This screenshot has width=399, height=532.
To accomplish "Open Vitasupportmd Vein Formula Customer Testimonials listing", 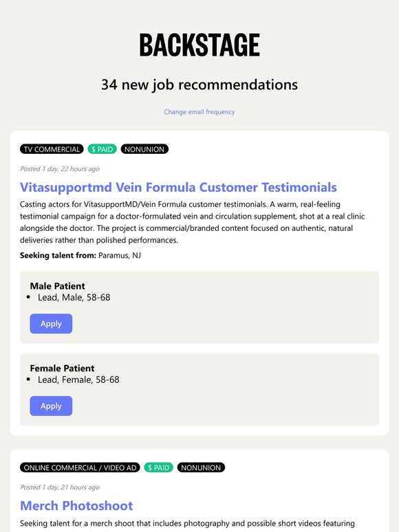I will tap(178, 187).
